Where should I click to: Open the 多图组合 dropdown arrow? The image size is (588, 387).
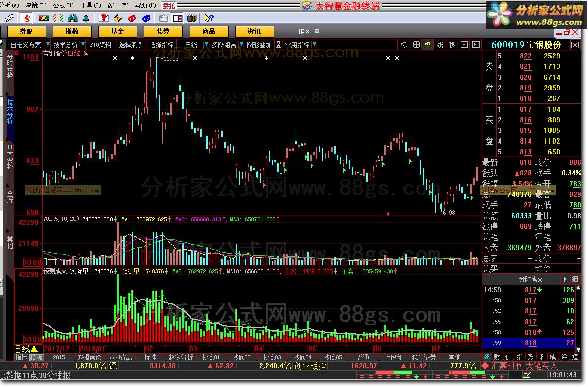pos(241,44)
